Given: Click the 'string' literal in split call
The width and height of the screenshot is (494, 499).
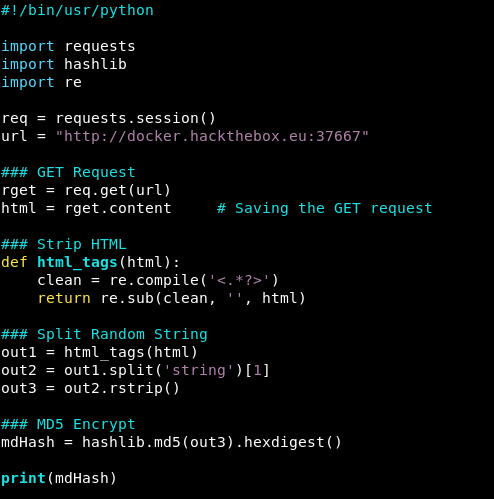Looking at the screenshot, I should [x=199, y=370].
